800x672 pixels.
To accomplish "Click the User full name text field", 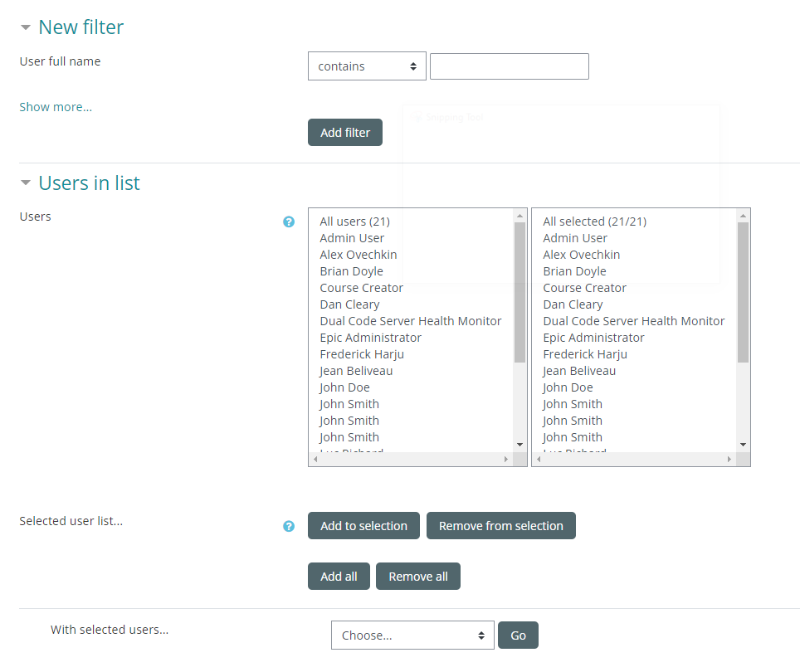I will pyautogui.click(x=509, y=66).
